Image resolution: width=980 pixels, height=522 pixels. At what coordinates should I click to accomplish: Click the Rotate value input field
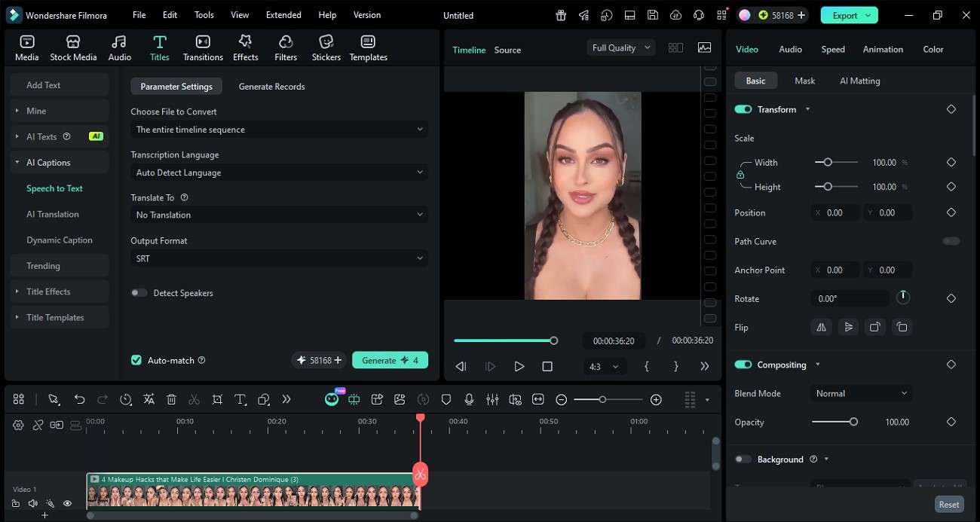pos(850,298)
